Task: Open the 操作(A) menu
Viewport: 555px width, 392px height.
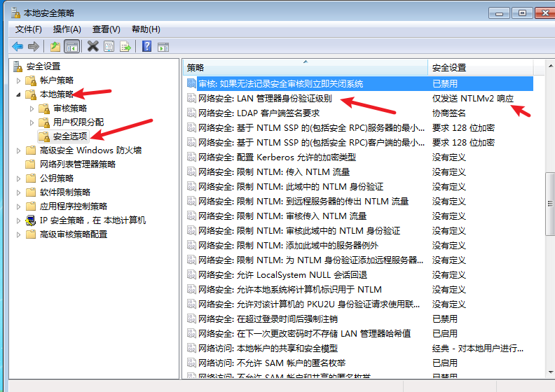Action: pyautogui.click(x=67, y=29)
